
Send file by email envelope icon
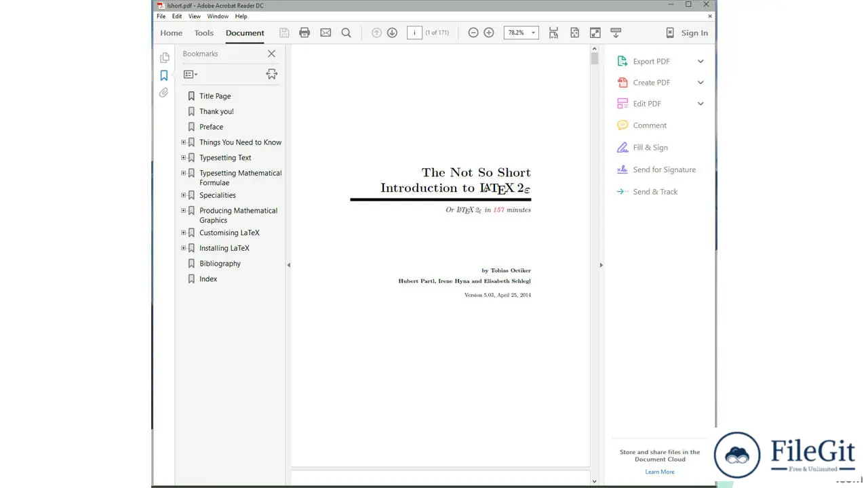pyautogui.click(x=325, y=33)
